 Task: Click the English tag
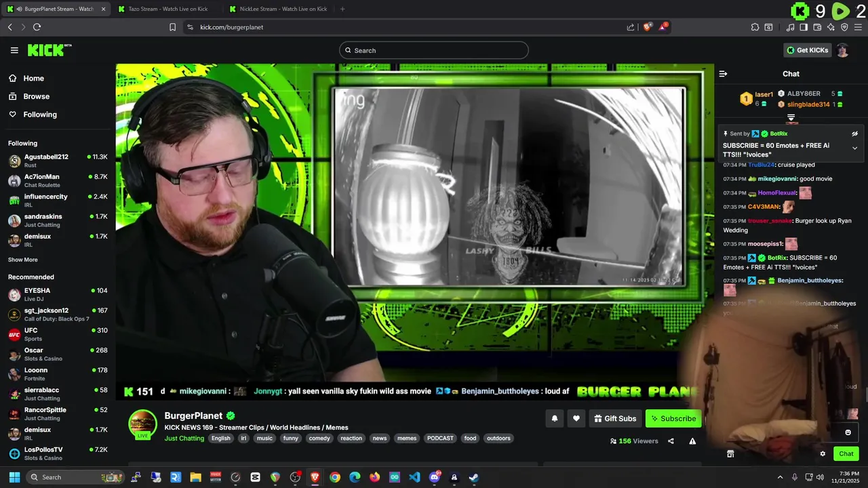click(220, 439)
